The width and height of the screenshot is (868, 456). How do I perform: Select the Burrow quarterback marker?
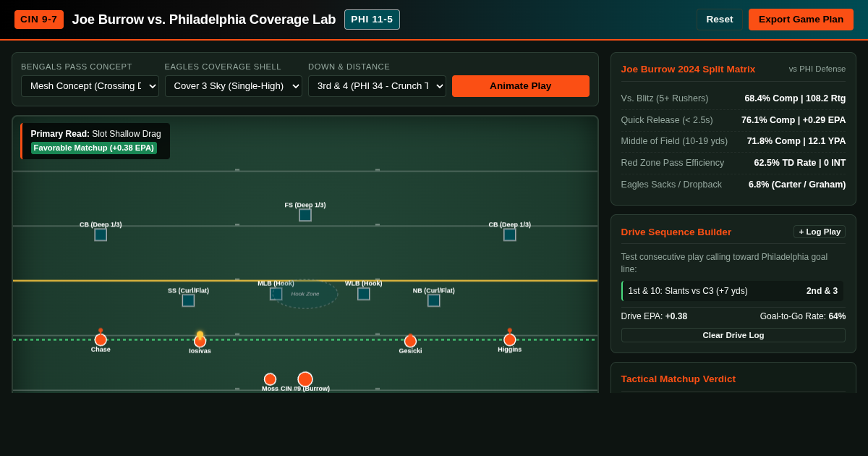click(x=305, y=379)
